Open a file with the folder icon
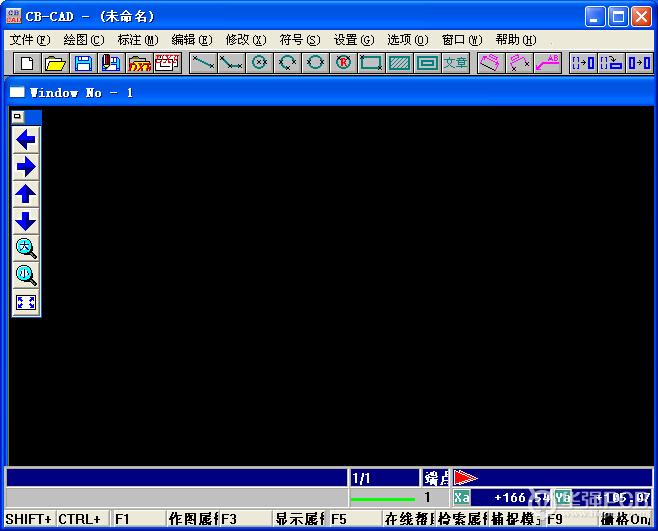The image size is (658, 531). (x=55, y=63)
